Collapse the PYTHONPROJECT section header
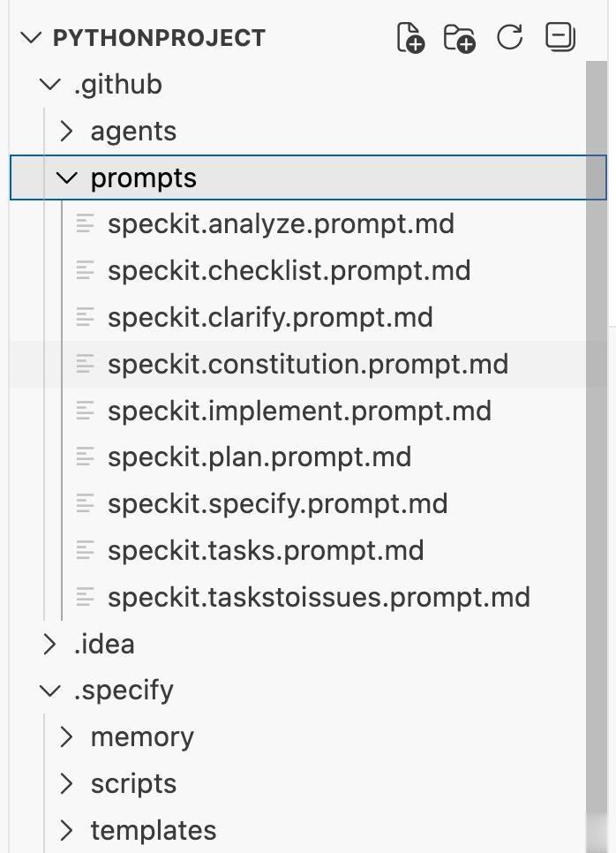 pyautogui.click(x=32, y=38)
